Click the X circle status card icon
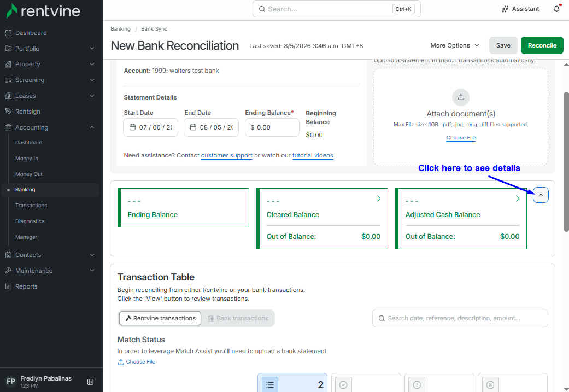Image resolution: width=569 pixels, height=392 pixels. pos(490,384)
